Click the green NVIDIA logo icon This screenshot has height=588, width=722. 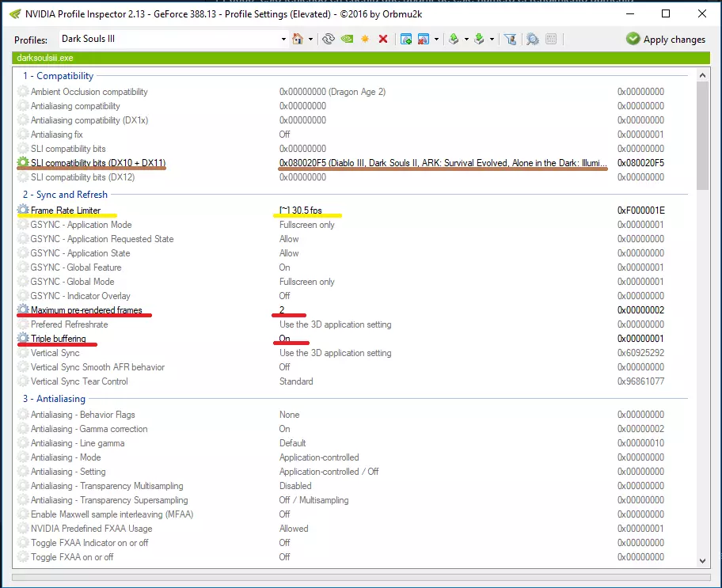(348, 39)
